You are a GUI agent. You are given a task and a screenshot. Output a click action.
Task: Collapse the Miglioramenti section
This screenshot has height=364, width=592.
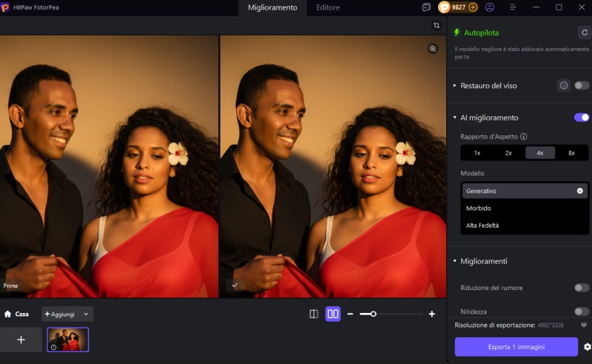pyautogui.click(x=455, y=261)
